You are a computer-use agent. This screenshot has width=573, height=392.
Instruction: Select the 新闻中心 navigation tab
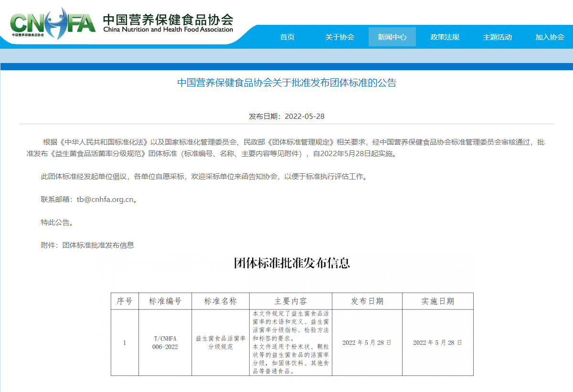[392, 37]
